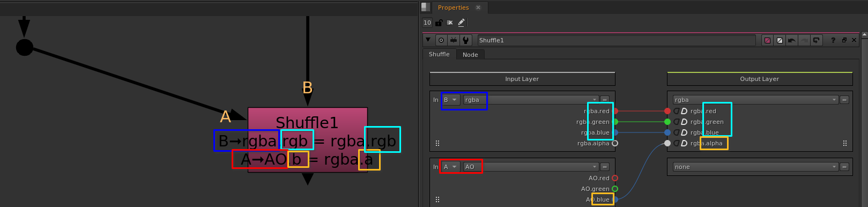The image size is (868, 207).
Task: Open the wrench tools menu for Shuffle1
Action: 466,40
